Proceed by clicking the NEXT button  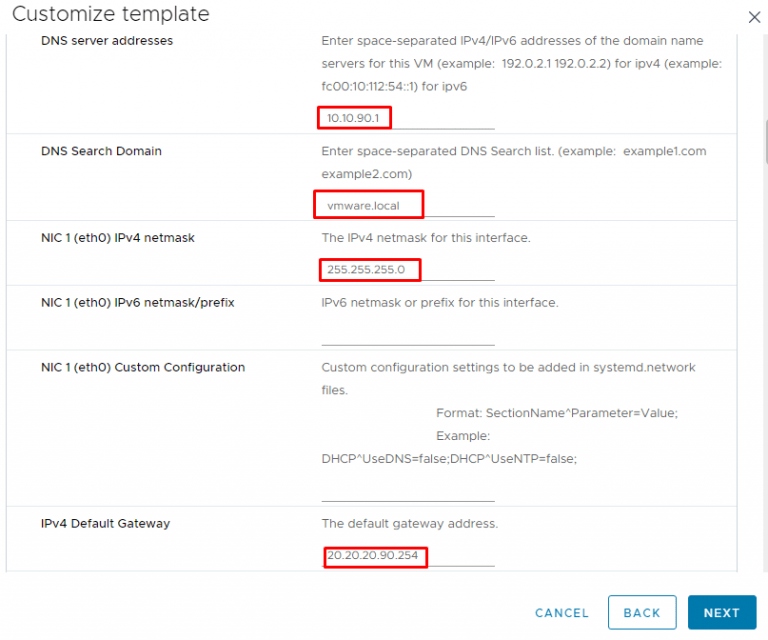pyautogui.click(x=721, y=613)
